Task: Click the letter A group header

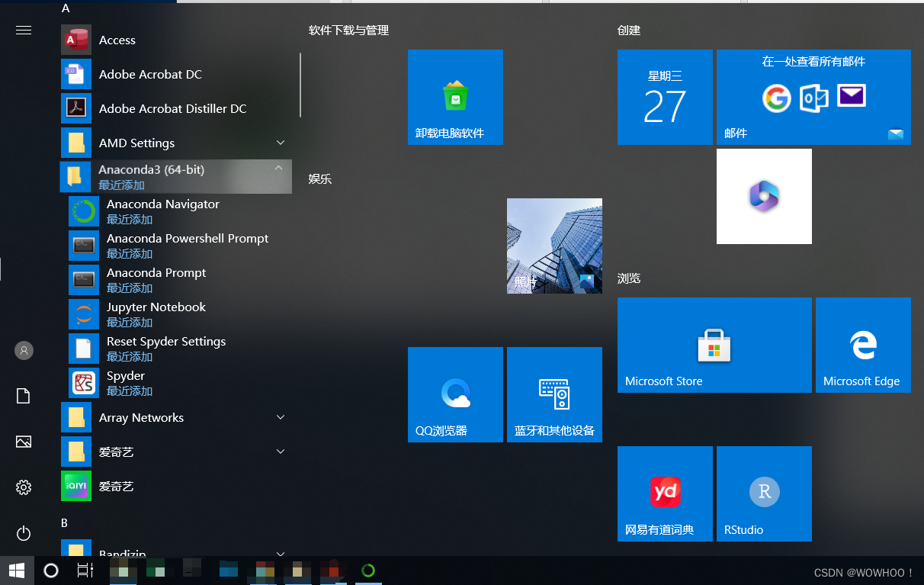Action: [66, 8]
